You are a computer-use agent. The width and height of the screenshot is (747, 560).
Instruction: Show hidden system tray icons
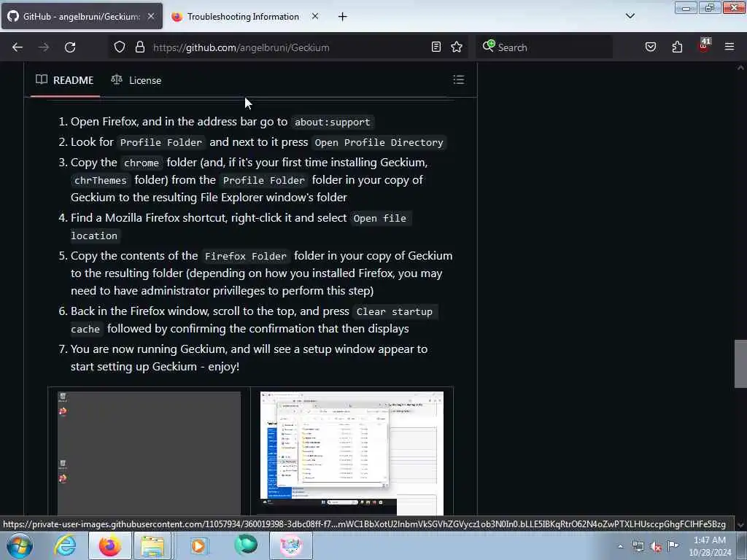pyautogui.click(x=620, y=546)
